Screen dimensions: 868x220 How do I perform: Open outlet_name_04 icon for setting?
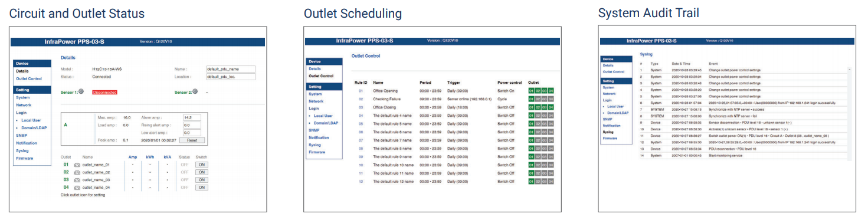(x=77, y=188)
